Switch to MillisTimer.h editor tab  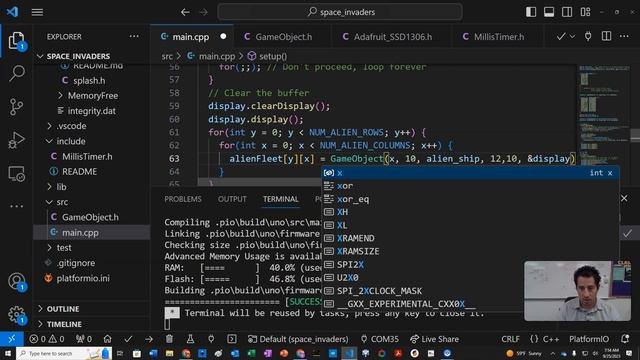(498, 37)
